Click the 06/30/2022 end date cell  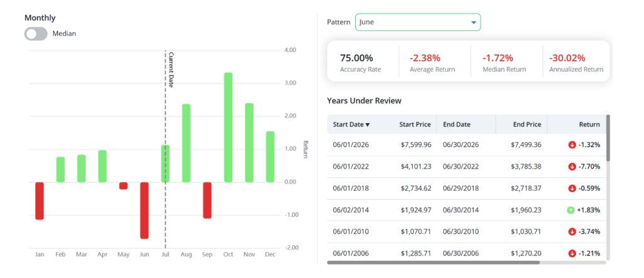tap(461, 167)
